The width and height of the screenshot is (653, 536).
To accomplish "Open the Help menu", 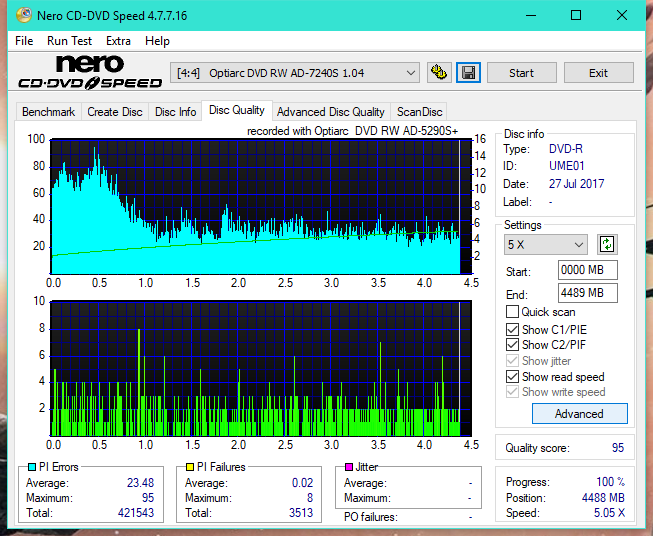I will click(157, 41).
